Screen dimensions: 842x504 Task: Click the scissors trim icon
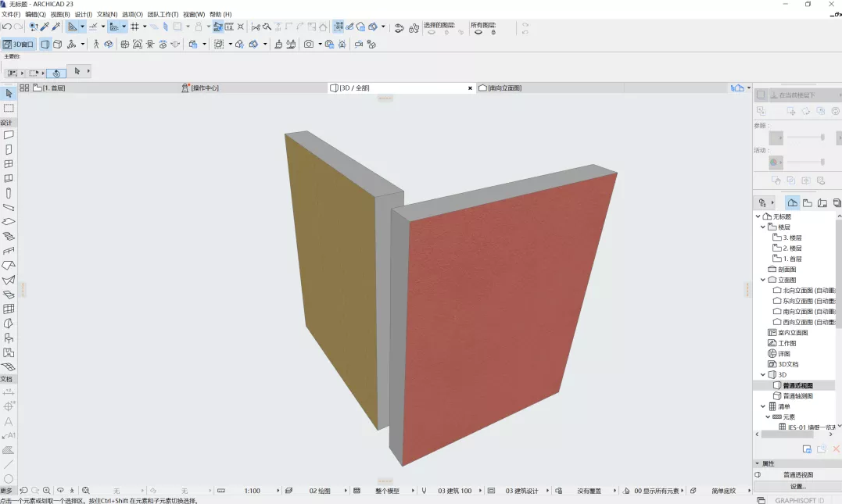256,27
